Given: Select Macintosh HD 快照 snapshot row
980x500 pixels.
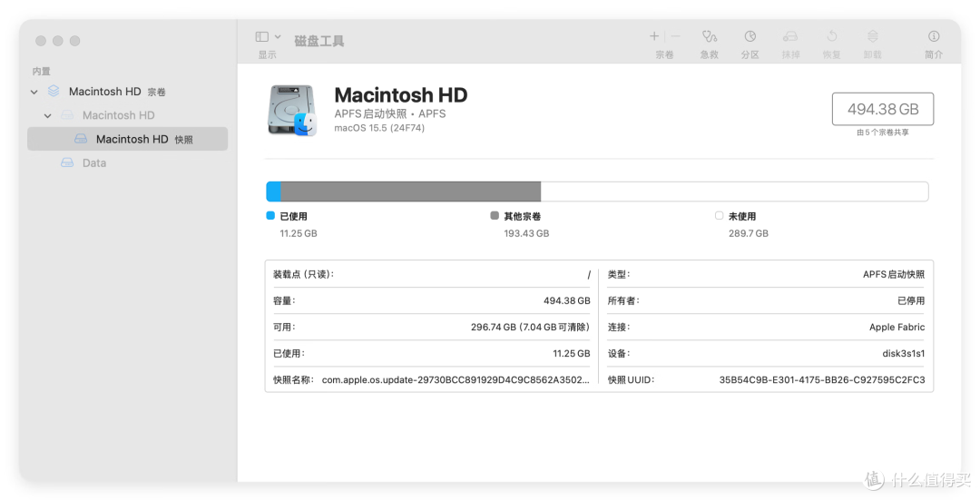Looking at the screenshot, I should [x=128, y=139].
